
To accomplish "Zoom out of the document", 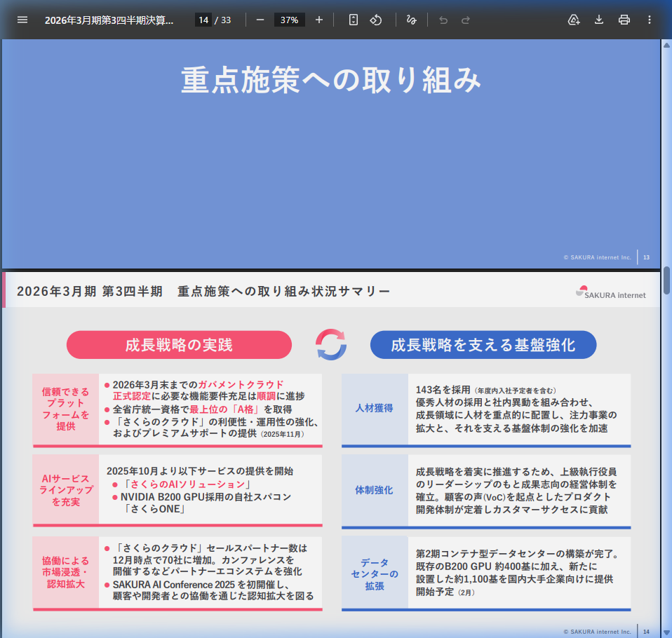I will point(260,20).
